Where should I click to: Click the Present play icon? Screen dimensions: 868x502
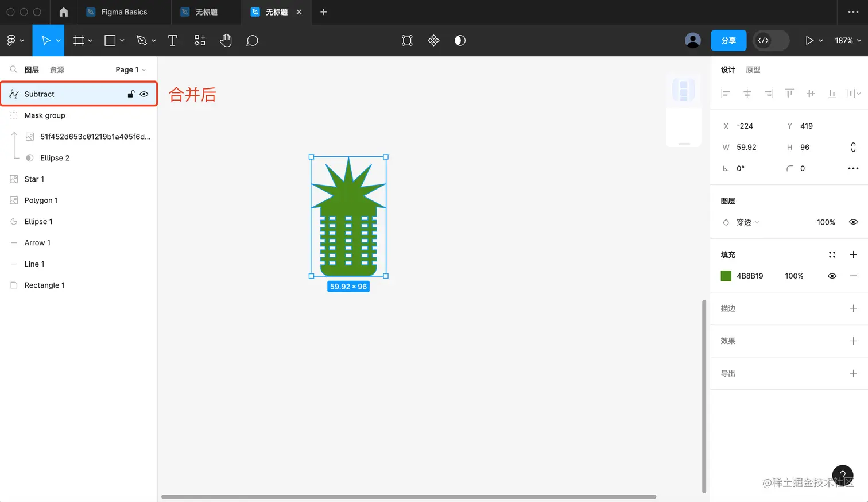809,40
